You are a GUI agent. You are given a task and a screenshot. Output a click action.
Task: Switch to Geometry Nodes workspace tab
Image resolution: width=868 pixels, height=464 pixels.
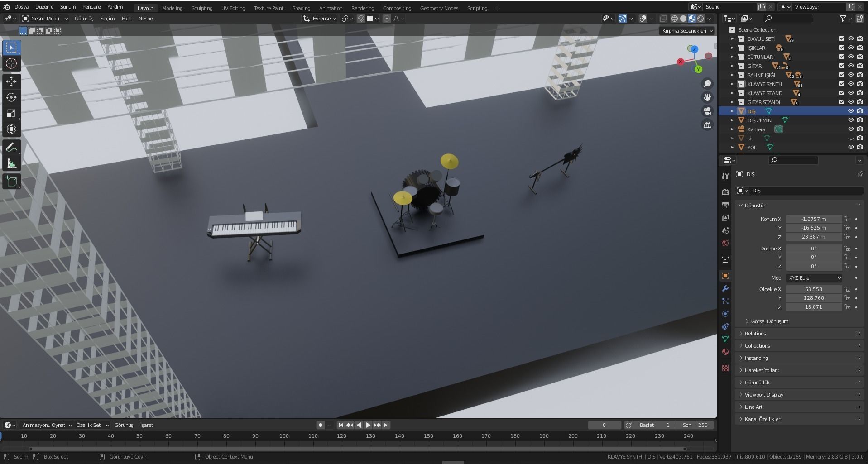[x=439, y=8]
